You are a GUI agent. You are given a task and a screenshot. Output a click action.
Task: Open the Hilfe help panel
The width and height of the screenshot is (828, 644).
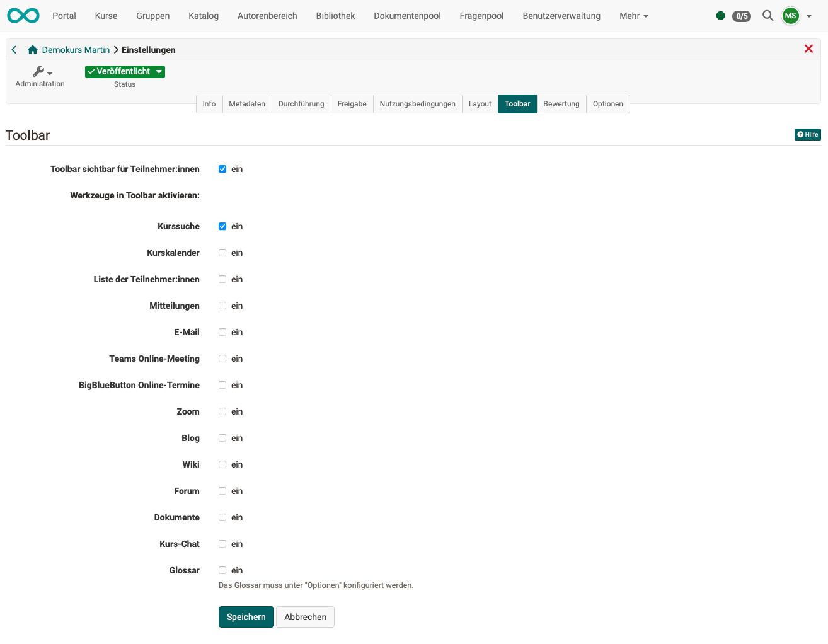tap(807, 134)
